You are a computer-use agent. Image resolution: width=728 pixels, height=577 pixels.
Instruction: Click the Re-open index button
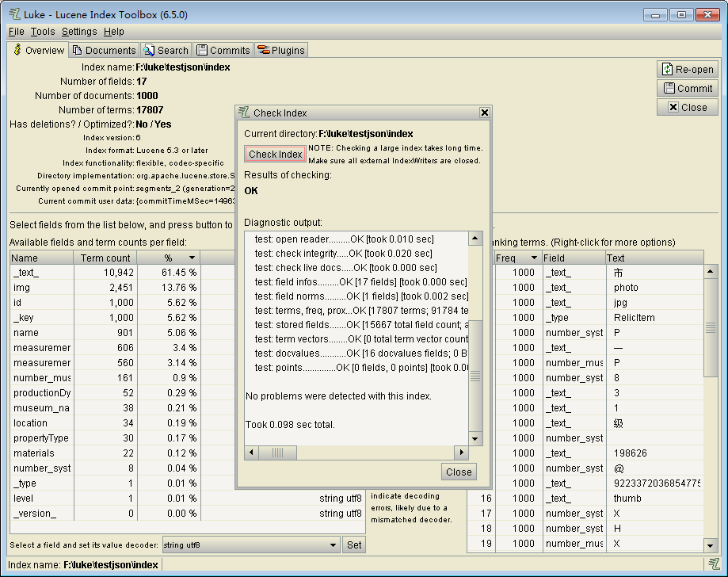click(x=688, y=69)
